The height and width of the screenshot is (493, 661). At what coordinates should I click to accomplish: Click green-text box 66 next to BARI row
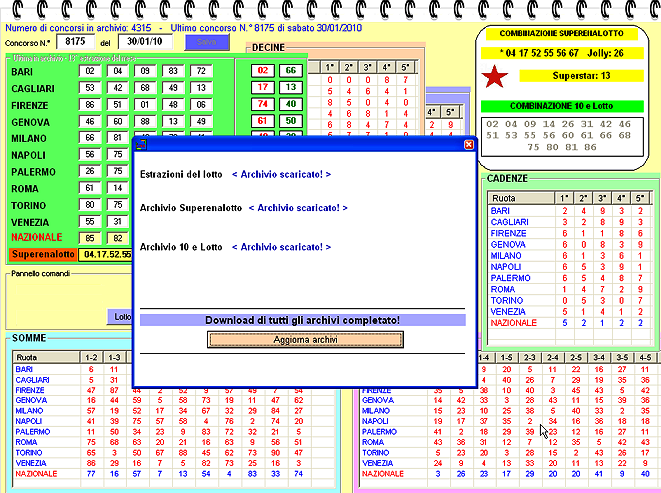coord(291,70)
